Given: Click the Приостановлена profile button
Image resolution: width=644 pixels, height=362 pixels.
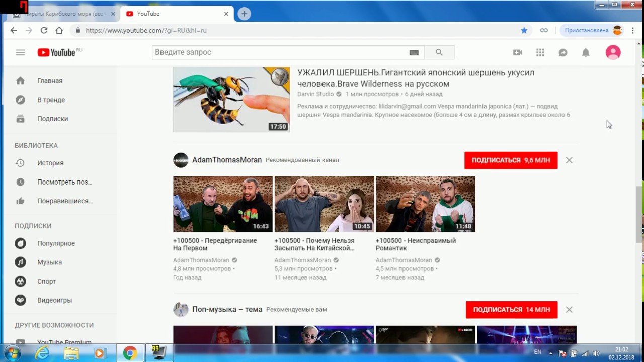Looking at the screenshot, I should tap(592, 30).
